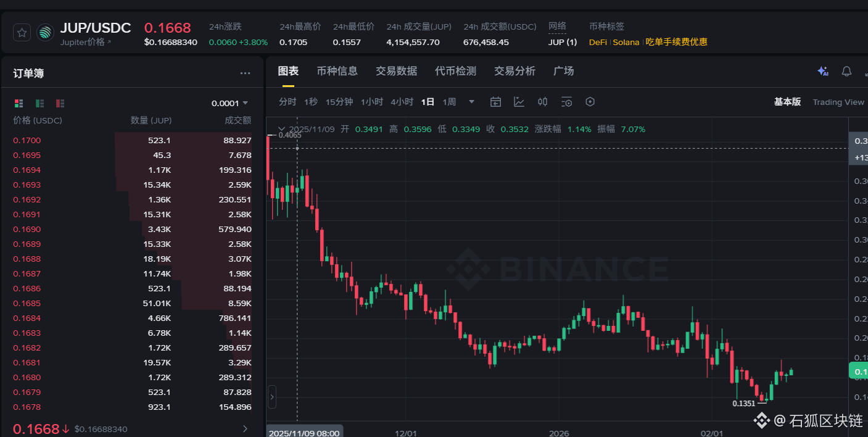Image resolution: width=868 pixels, height=437 pixels.
Task: Open the 交易分析 tab
Action: pos(515,71)
